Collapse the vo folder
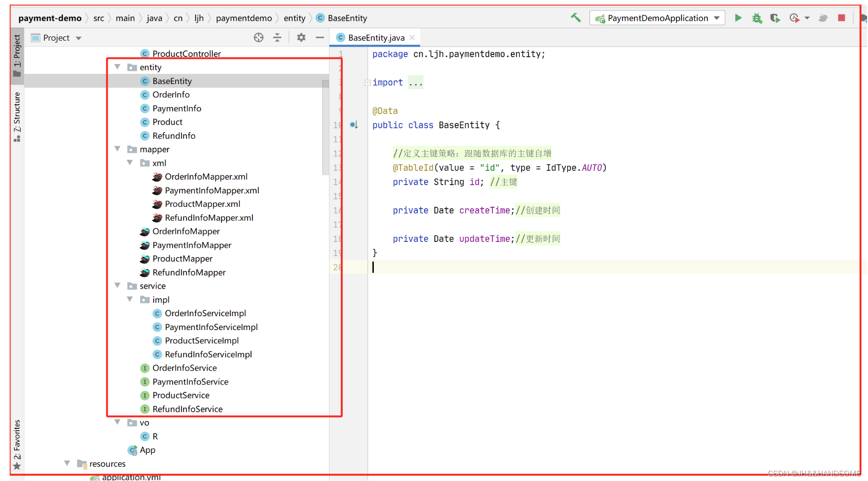The height and width of the screenshot is (481, 868). (x=118, y=422)
